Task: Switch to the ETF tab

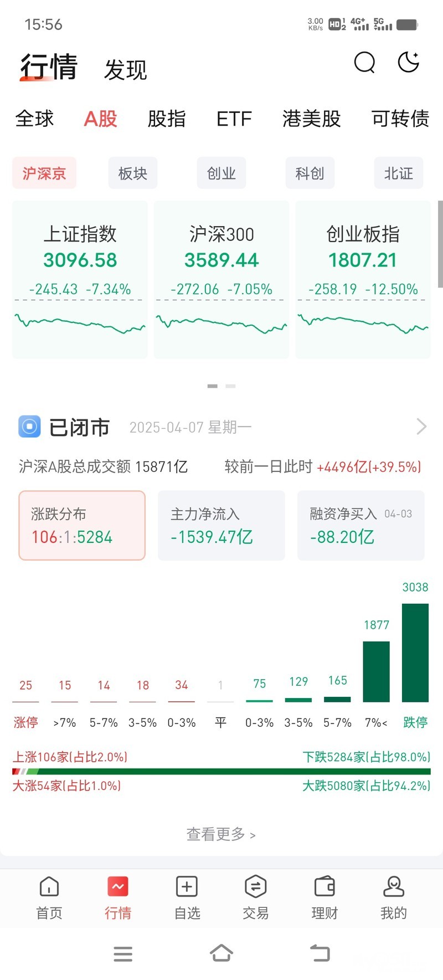Action: [234, 119]
